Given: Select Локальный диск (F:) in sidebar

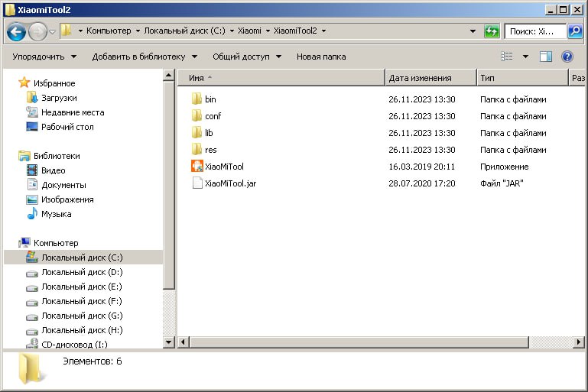Looking at the screenshot, I should [x=81, y=301].
